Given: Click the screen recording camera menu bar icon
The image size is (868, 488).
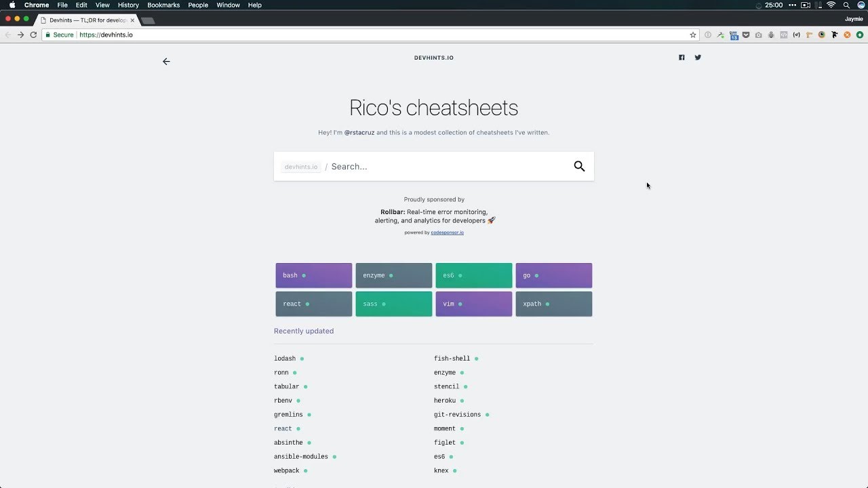Looking at the screenshot, I should pos(806,5).
